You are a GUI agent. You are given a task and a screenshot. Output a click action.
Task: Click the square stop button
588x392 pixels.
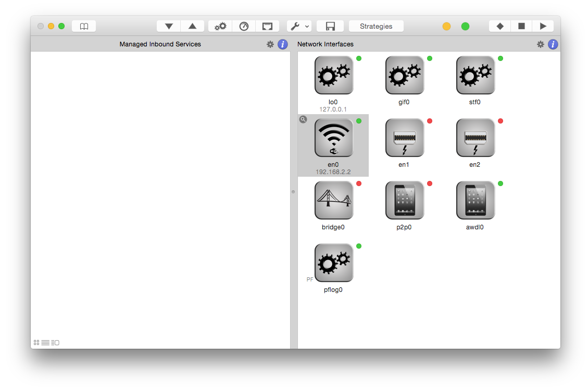coord(521,26)
